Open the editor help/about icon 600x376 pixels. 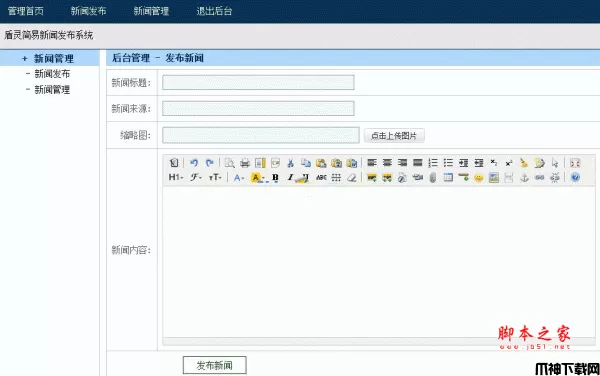575,177
